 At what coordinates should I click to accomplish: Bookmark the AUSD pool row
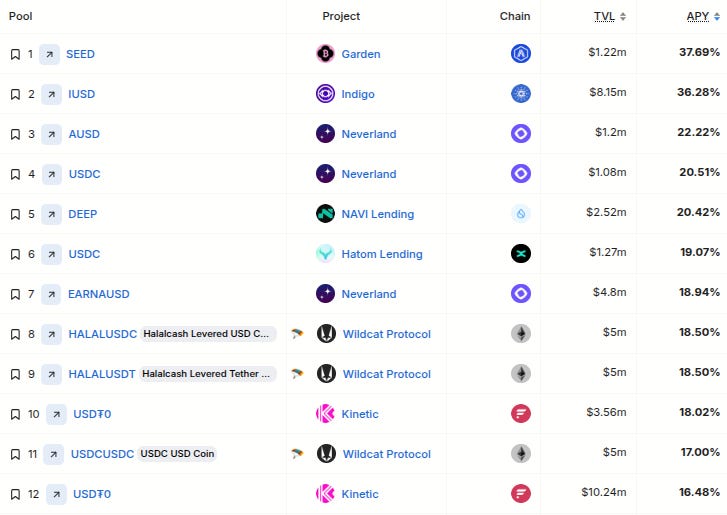click(x=15, y=134)
